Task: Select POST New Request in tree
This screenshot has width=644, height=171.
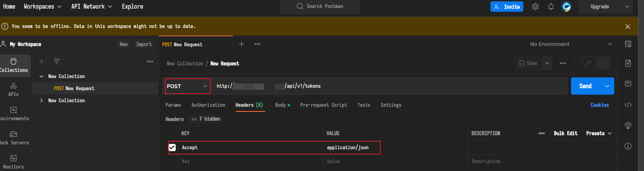Action: point(96,88)
